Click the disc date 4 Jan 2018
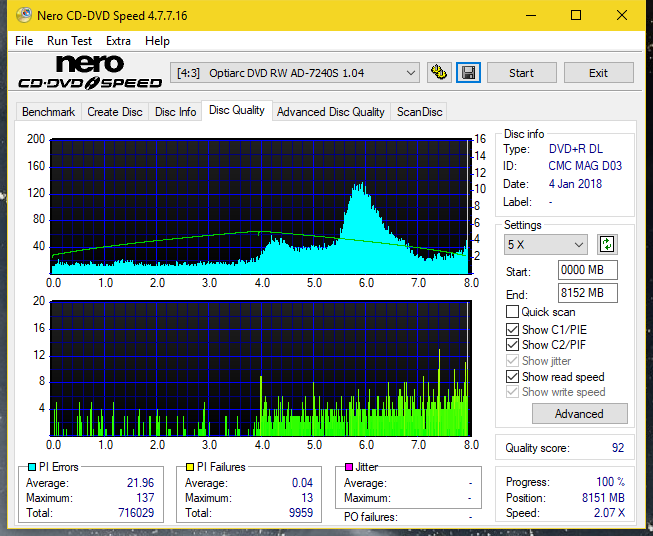The width and height of the screenshot is (653, 536). coord(575,184)
